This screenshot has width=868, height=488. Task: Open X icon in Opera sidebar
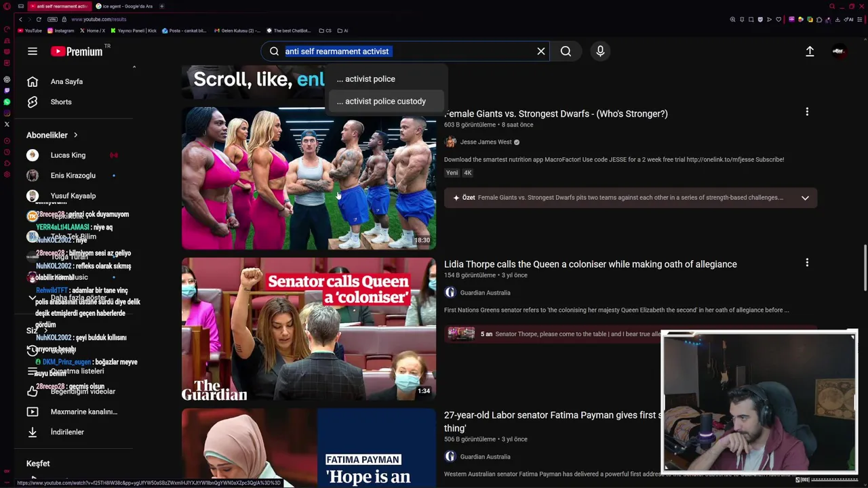click(x=7, y=124)
